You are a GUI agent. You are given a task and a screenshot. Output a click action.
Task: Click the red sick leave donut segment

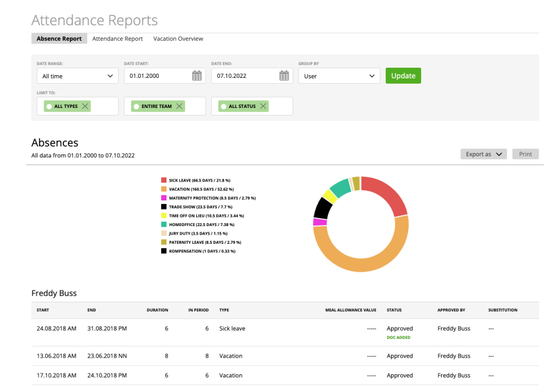389,193
